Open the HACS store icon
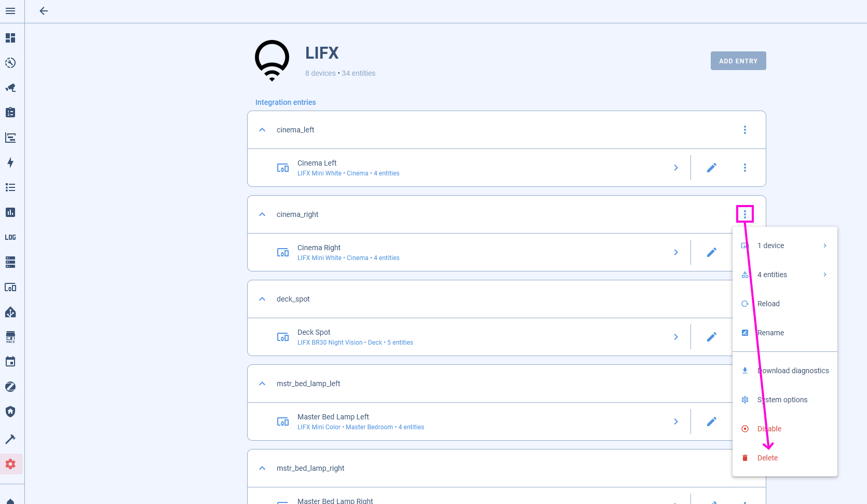This screenshot has height=504, width=867. [x=10, y=337]
